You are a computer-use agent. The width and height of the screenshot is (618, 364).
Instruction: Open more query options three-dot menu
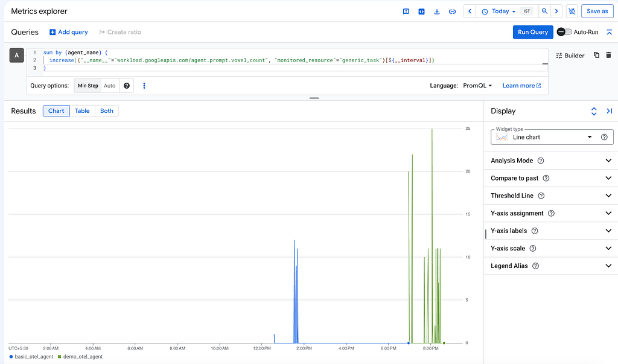click(144, 86)
